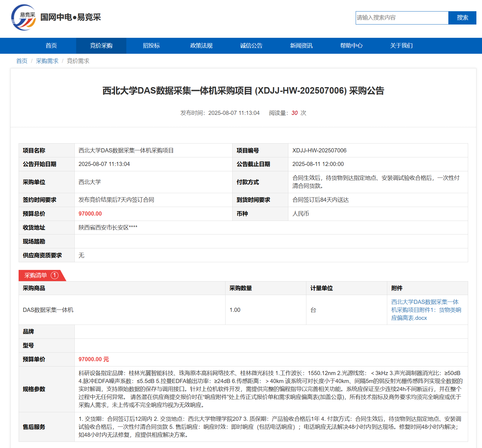Click the red 97000.00 budget total value

tap(90, 214)
